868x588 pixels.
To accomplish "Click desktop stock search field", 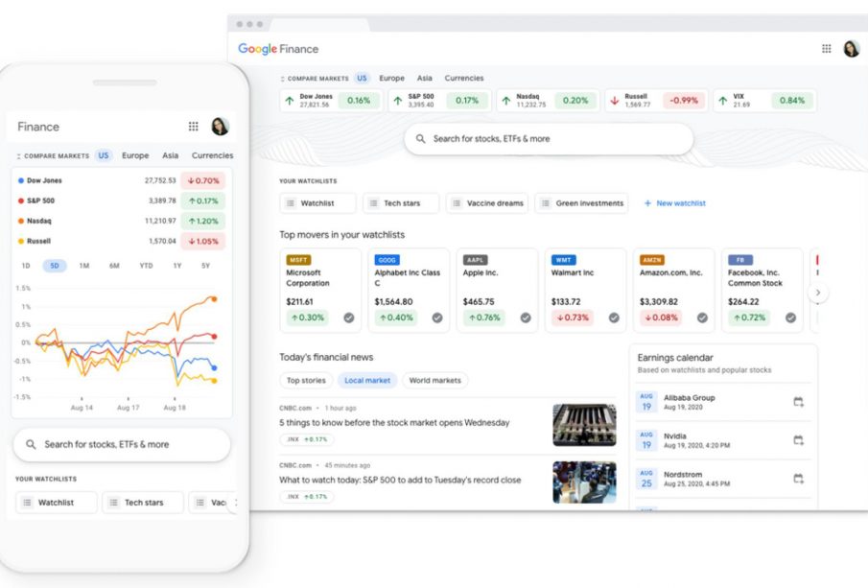I will (548, 139).
